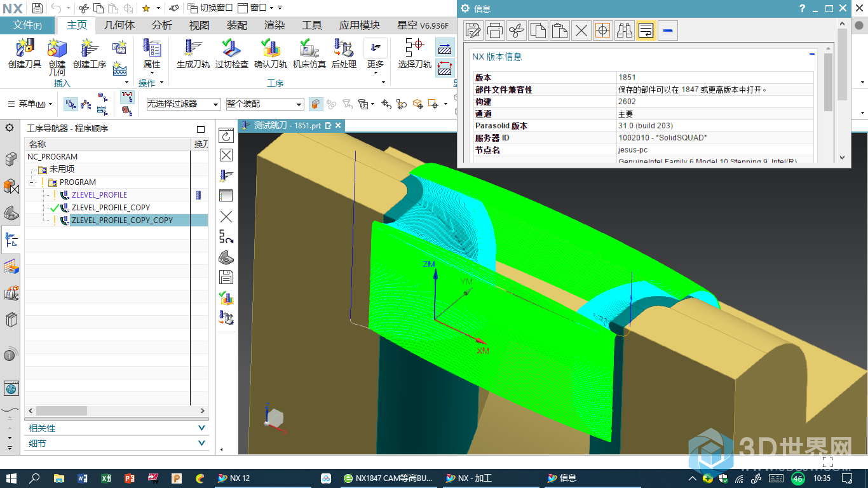Collapse the NX version info section
868x488 pixels.
[x=812, y=55]
